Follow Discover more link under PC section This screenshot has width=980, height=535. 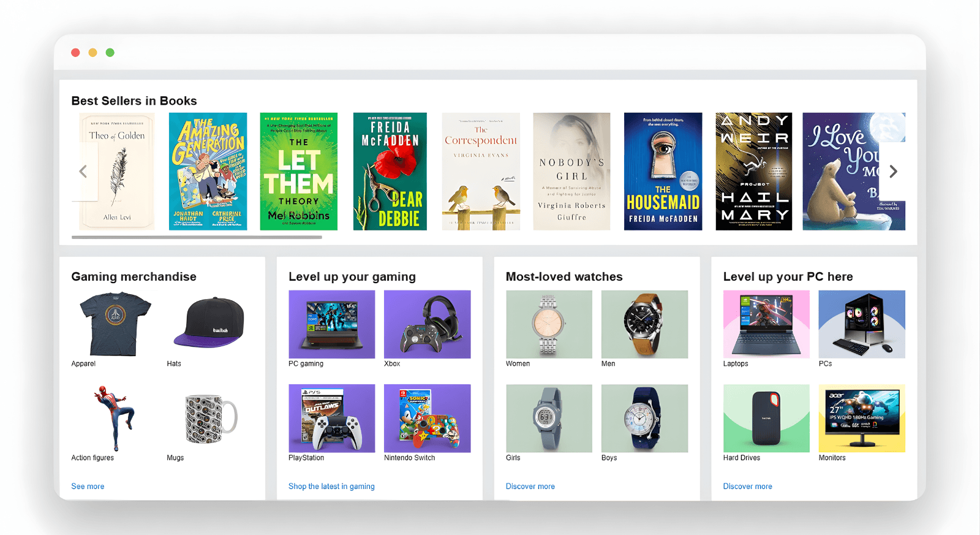coord(747,486)
